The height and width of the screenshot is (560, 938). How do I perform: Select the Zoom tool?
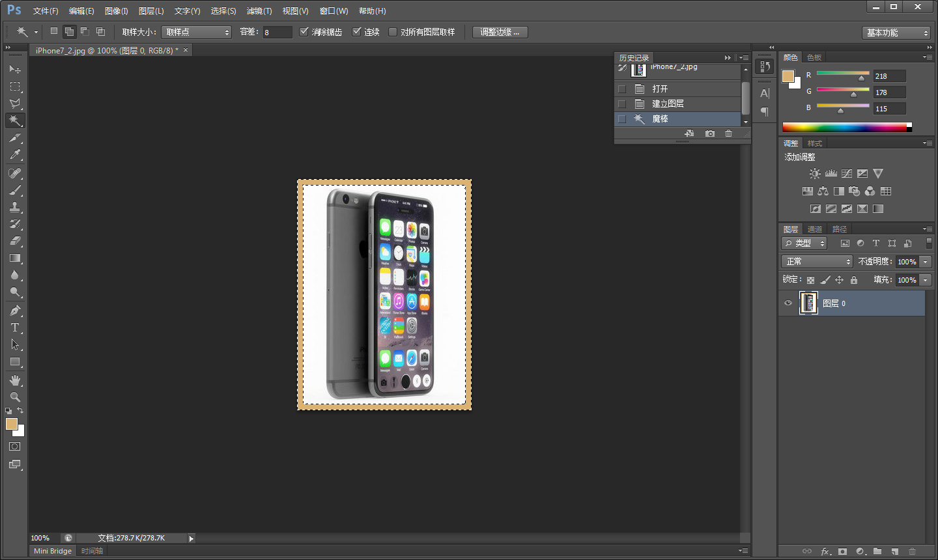point(15,397)
